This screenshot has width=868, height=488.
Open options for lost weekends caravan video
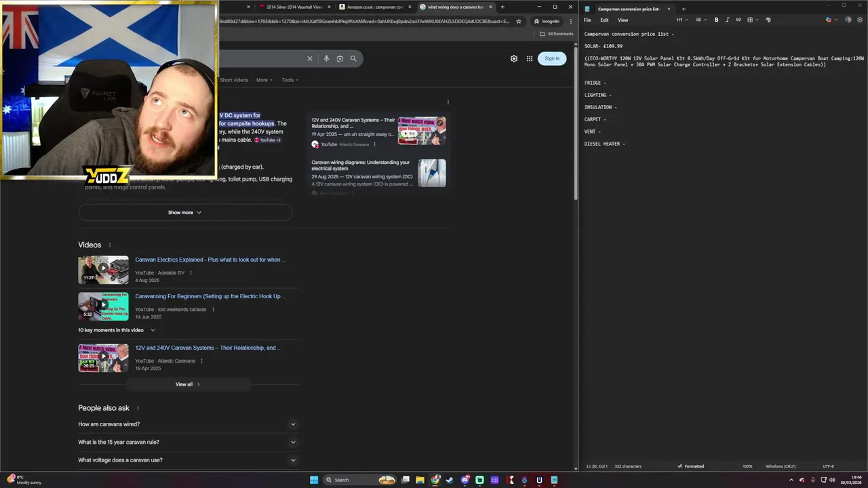point(213,309)
